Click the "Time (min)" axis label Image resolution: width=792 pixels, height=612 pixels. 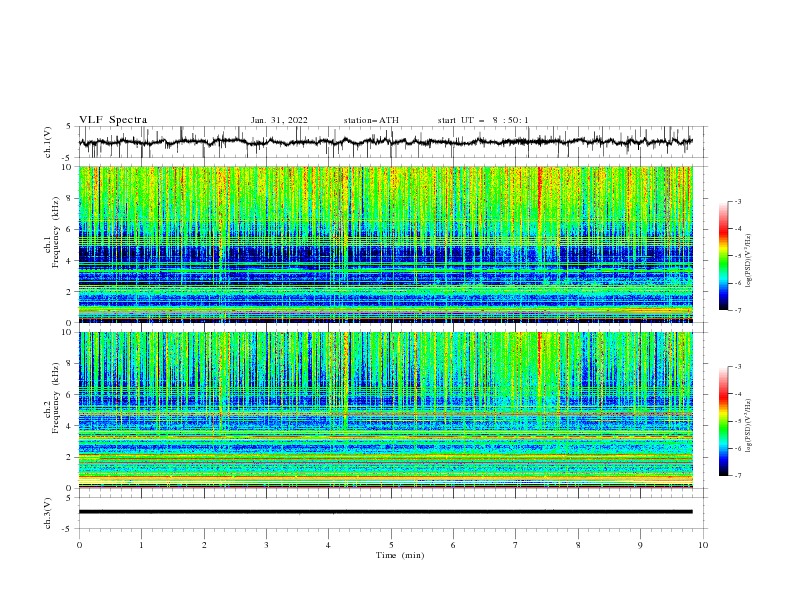point(400,555)
